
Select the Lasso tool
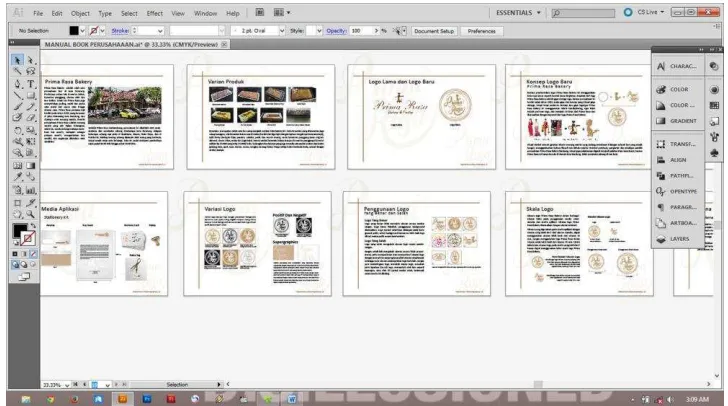coord(31,72)
